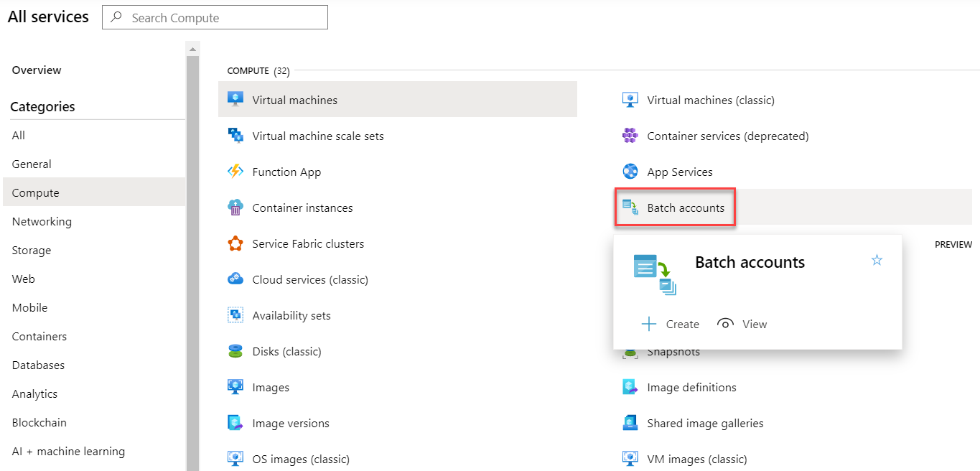
Task: Click the Availability sets icon
Action: 235,315
